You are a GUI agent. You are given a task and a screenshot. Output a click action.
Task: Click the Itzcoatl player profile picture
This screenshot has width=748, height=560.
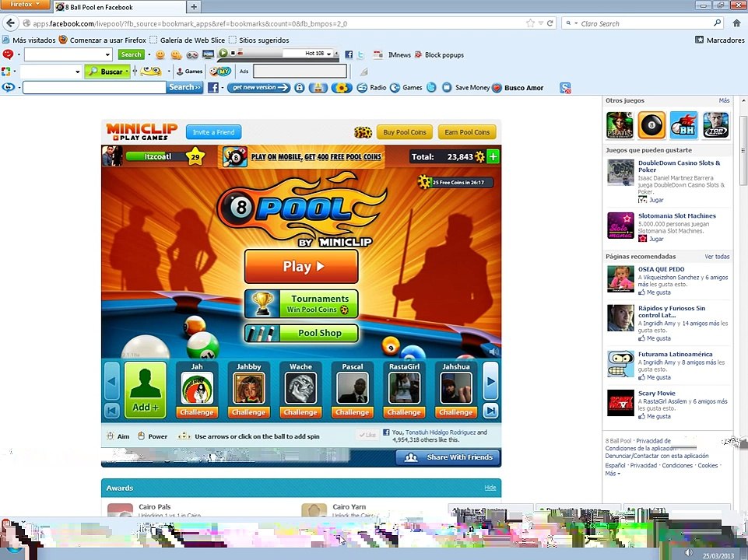[112, 156]
